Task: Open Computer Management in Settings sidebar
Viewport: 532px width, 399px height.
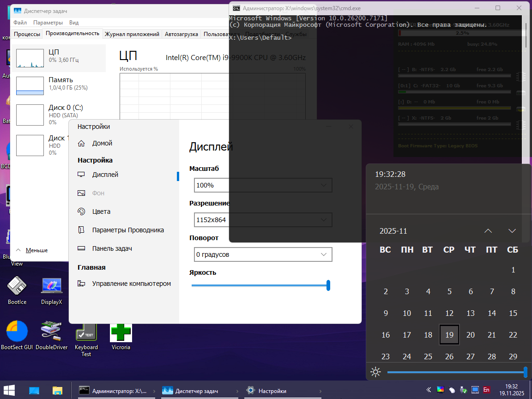Action: (131, 284)
